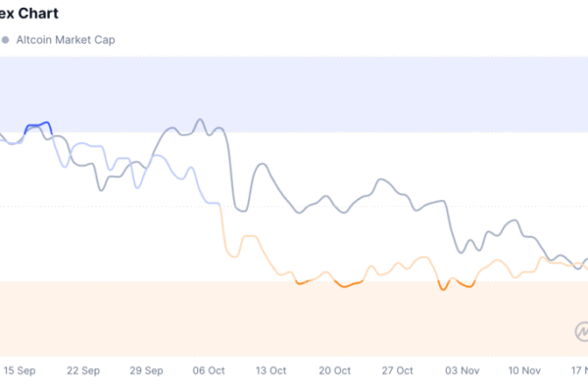588x392 pixels.
Task: Select the 20 Oct axis label
Action: 334,371
